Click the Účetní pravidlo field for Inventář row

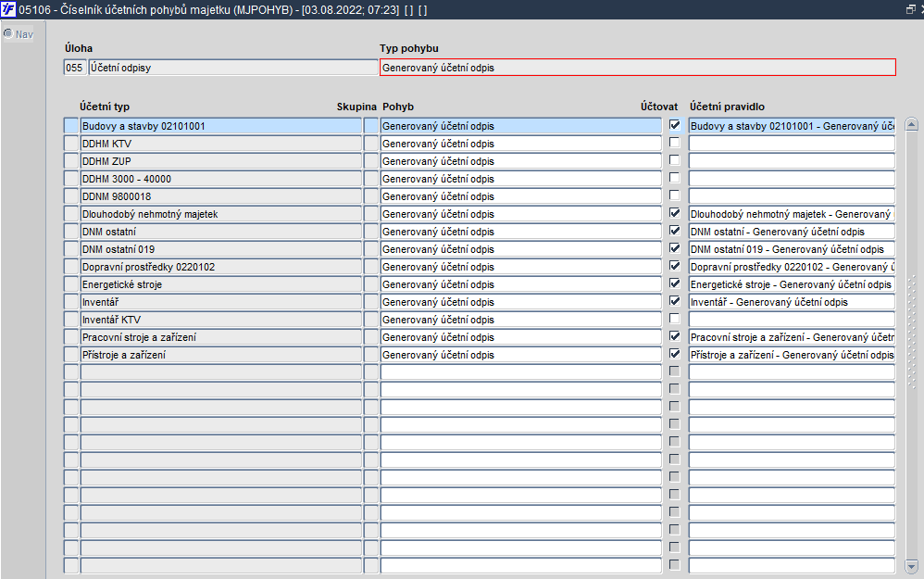[792, 302]
